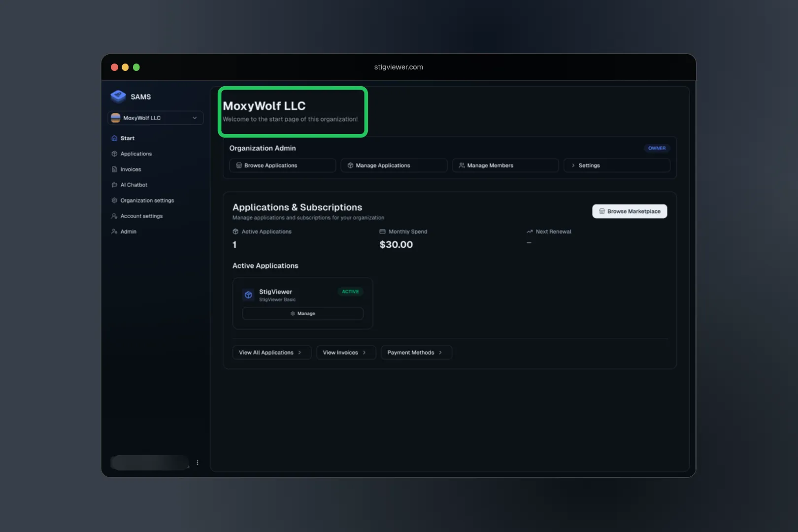Open Payment Methods

point(416,353)
